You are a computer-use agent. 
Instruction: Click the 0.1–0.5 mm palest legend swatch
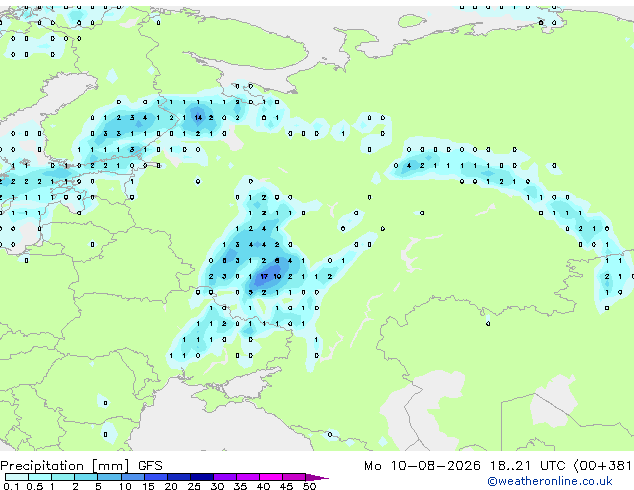(17, 477)
